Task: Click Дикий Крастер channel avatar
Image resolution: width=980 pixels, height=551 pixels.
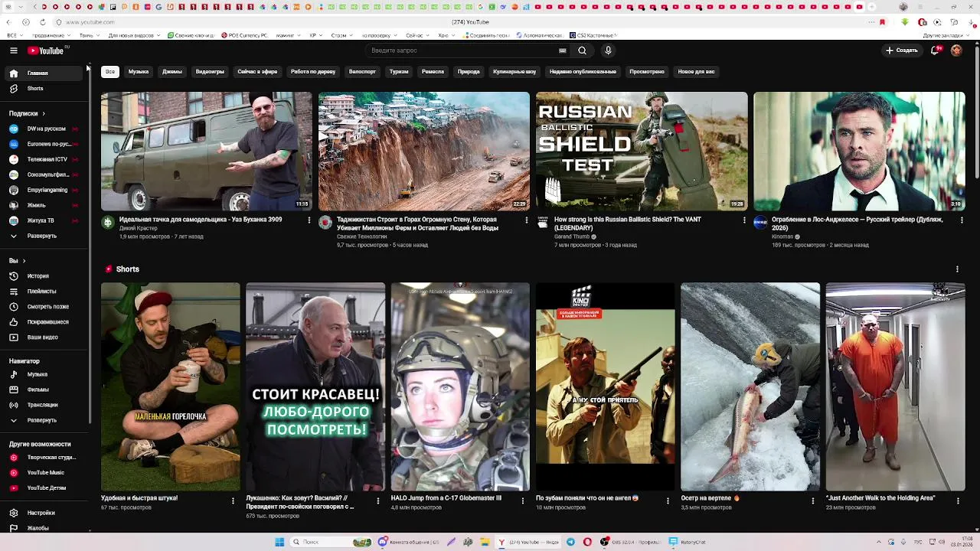Action: coord(108,223)
